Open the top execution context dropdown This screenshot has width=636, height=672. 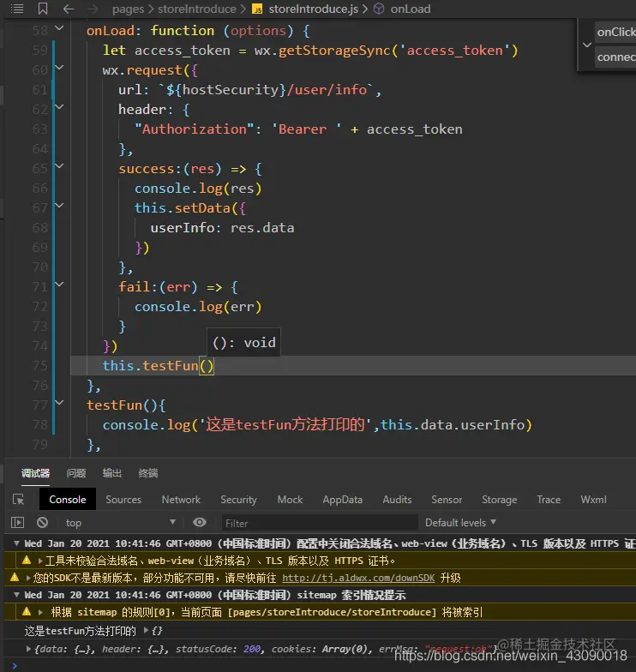point(120,523)
